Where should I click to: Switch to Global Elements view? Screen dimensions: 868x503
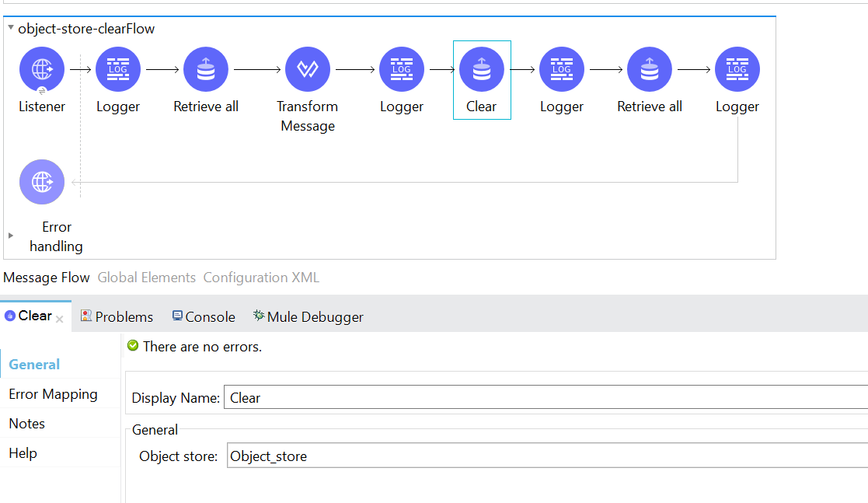point(146,278)
